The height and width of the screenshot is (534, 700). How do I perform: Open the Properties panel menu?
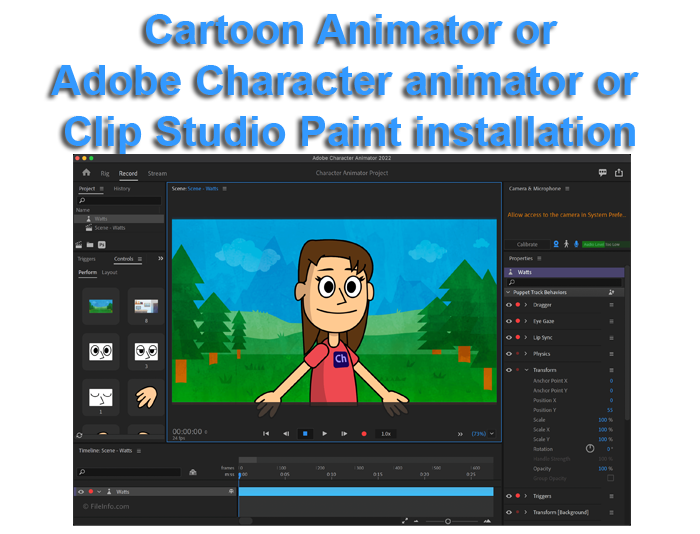point(539,259)
